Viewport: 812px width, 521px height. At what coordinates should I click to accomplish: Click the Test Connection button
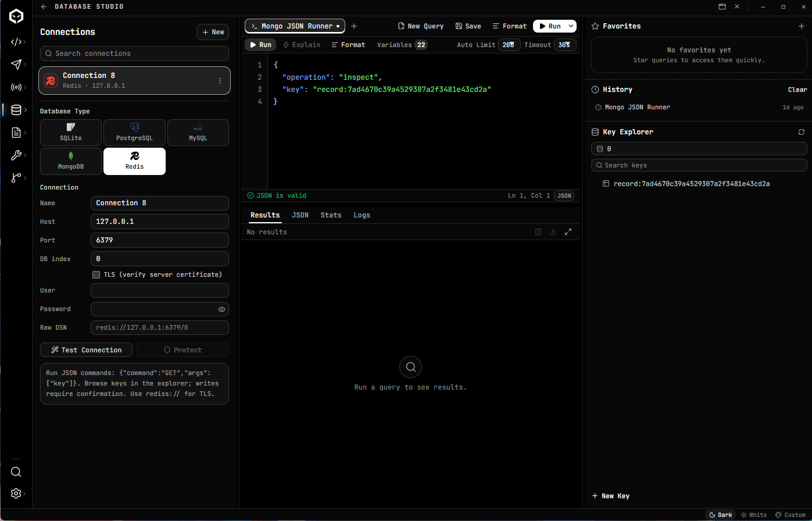pyautogui.click(x=86, y=350)
